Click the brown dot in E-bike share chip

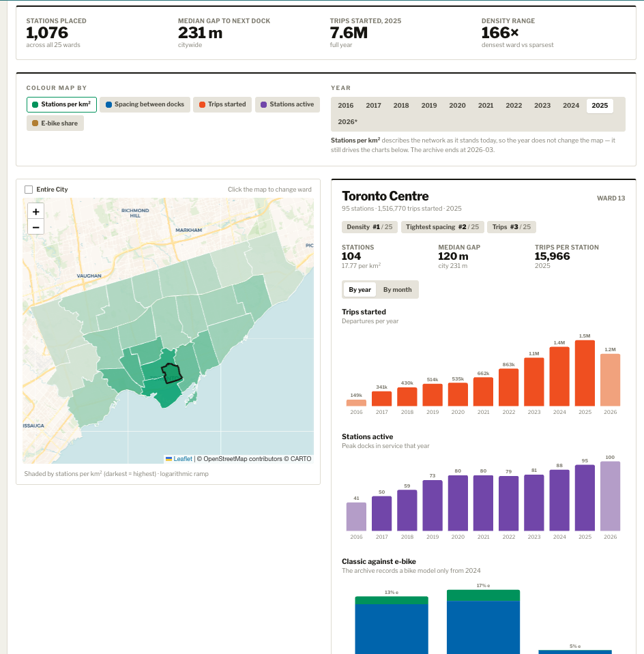pos(35,123)
